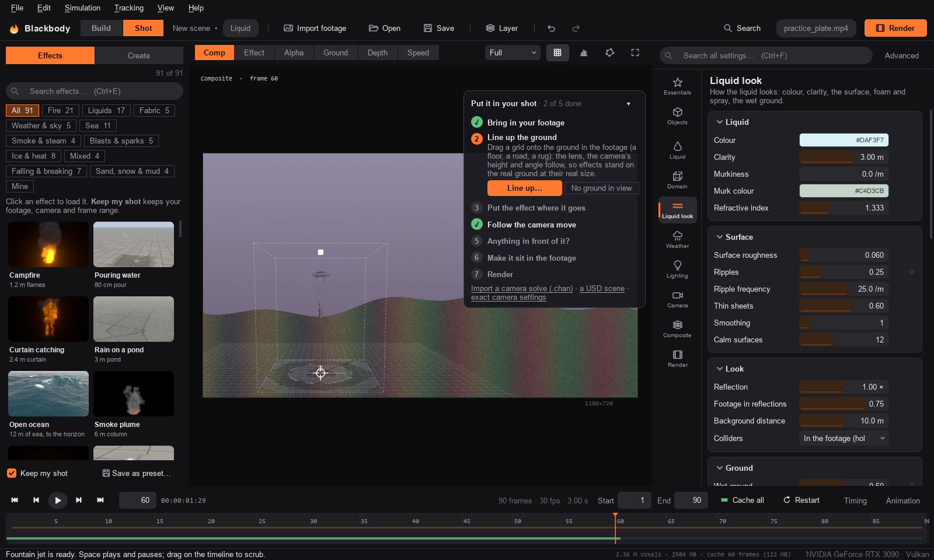Click the orange Render button
Screen dimensions: 934x560
(895, 28)
